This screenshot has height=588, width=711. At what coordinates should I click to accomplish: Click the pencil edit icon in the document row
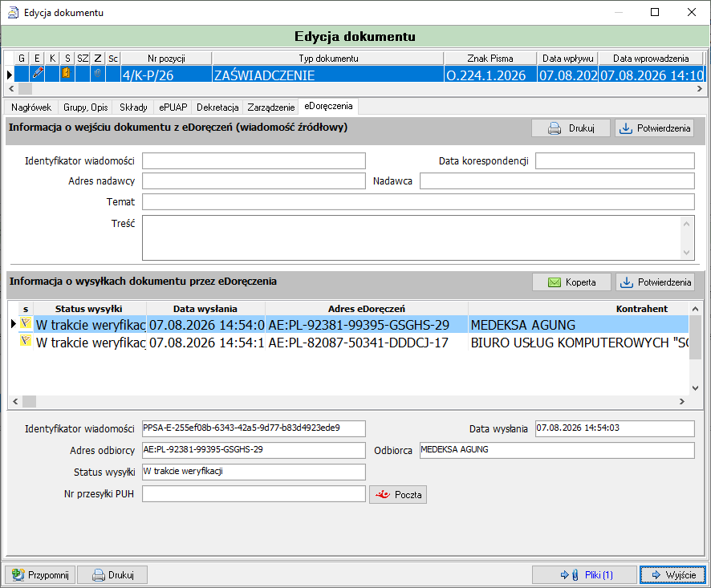pyautogui.click(x=38, y=74)
